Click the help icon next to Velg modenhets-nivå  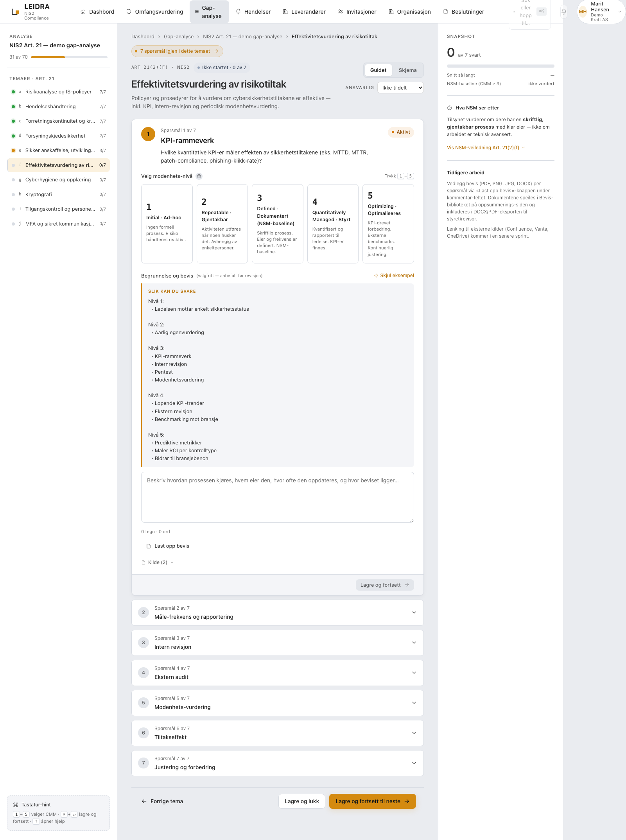tap(199, 176)
